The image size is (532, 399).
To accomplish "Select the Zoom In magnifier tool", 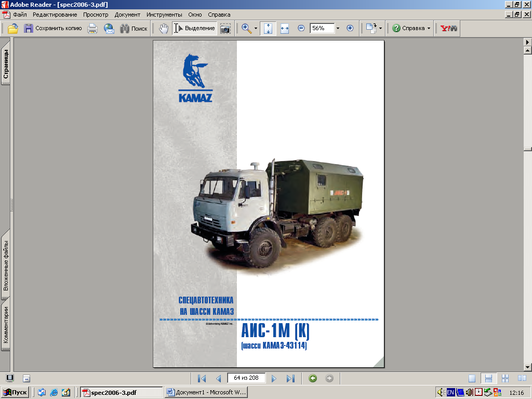I will 247,29.
